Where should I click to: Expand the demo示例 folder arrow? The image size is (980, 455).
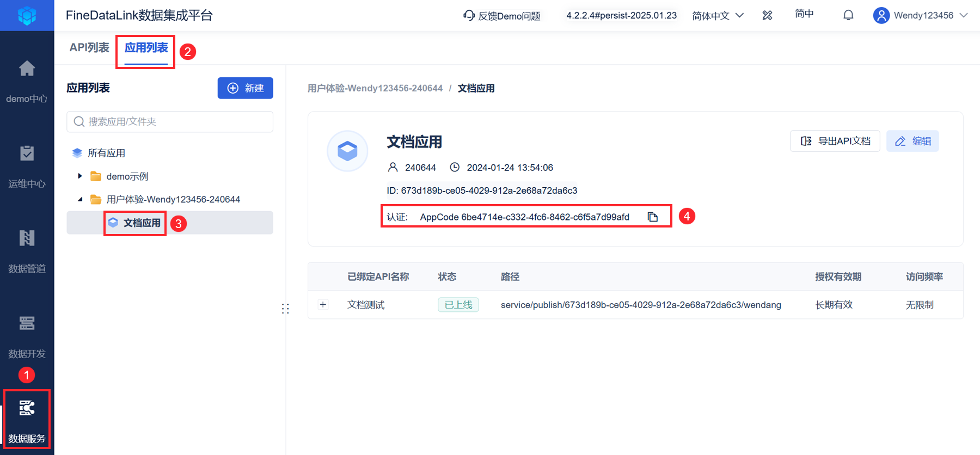click(80, 176)
